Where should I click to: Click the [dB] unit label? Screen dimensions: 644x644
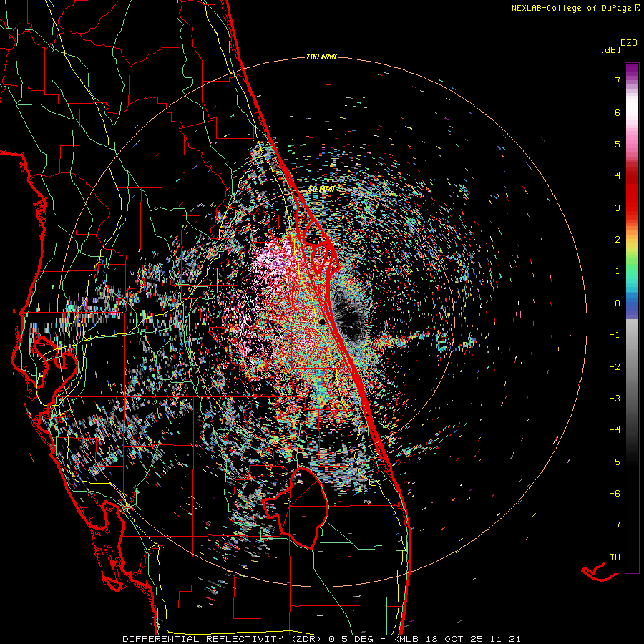(610, 50)
